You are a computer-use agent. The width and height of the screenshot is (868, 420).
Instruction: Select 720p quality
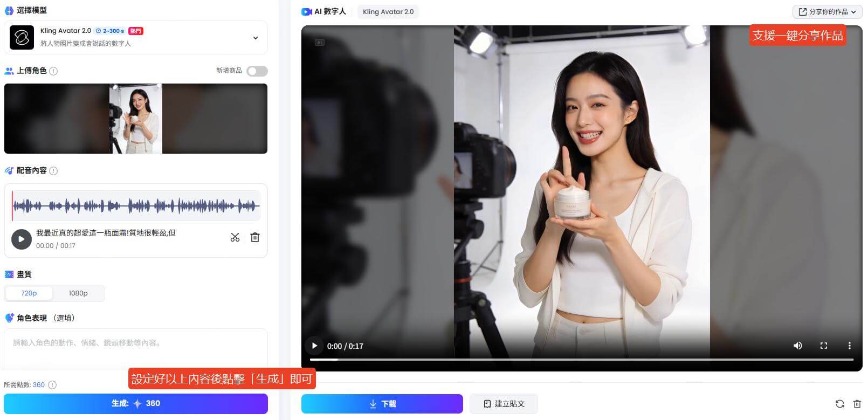coord(29,293)
